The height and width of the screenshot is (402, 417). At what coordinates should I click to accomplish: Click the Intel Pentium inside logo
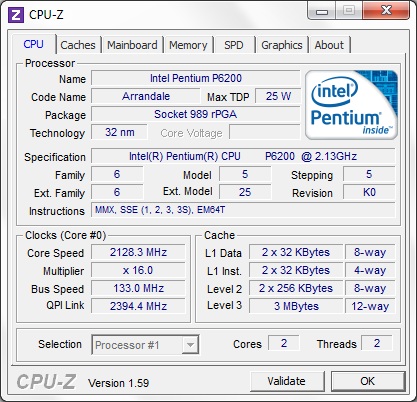tap(351, 105)
